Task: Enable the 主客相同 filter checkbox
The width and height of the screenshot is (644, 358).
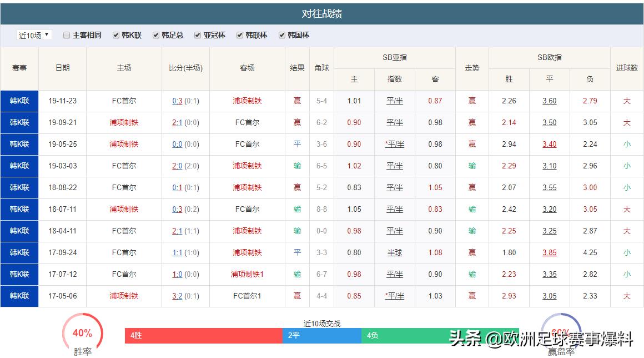Action: (66, 34)
